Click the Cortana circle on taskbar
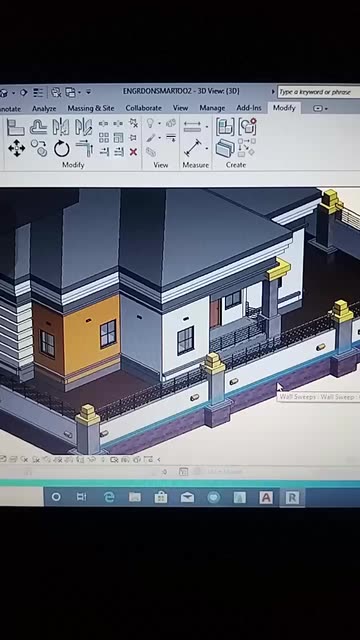360x640 pixels. tap(56, 497)
